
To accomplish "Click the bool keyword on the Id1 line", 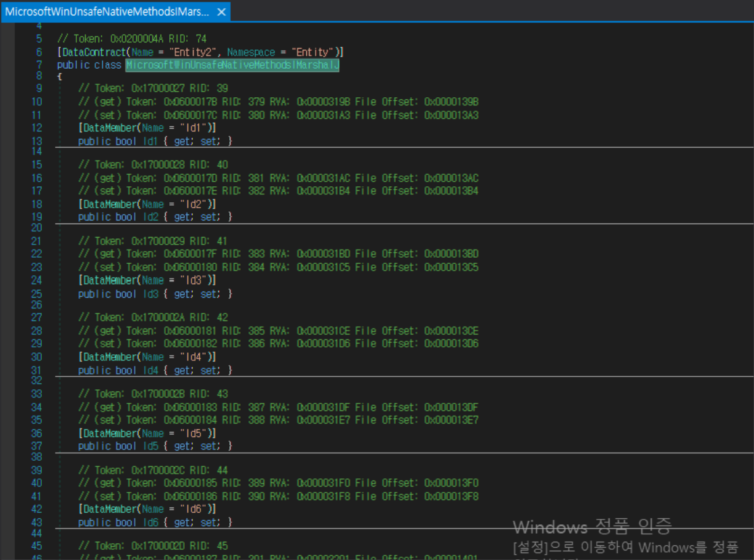I will click(x=126, y=141).
